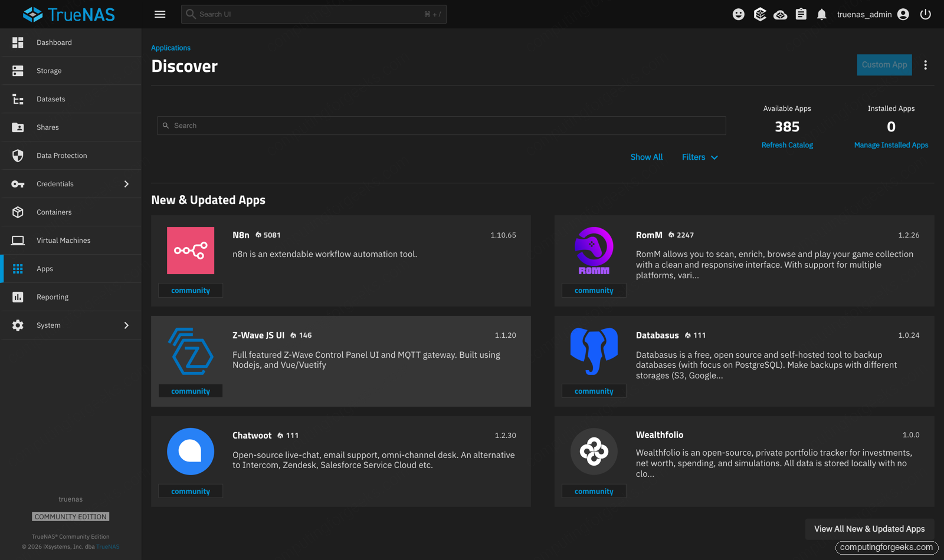Click the TrueNAS footer link
This screenshot has height=560, width=944.
[x=108, y=546]
